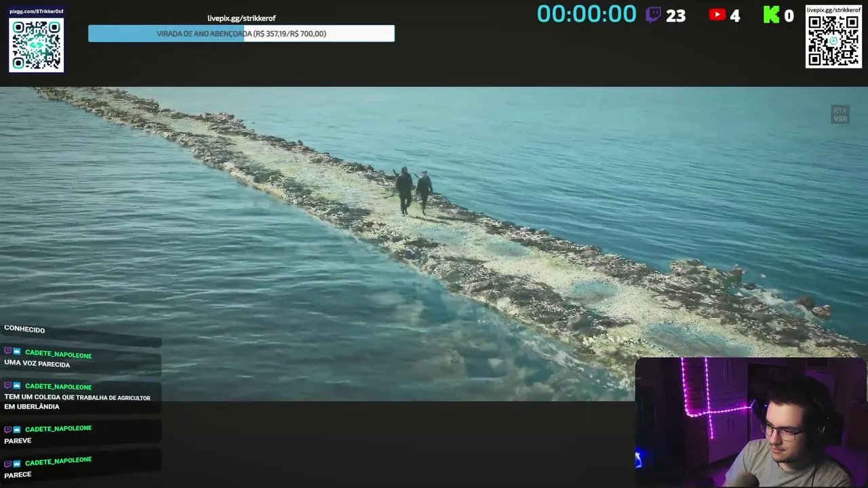Click the pixgg QR code at top left
868x488 pixels.
click(x=36, y=45)
